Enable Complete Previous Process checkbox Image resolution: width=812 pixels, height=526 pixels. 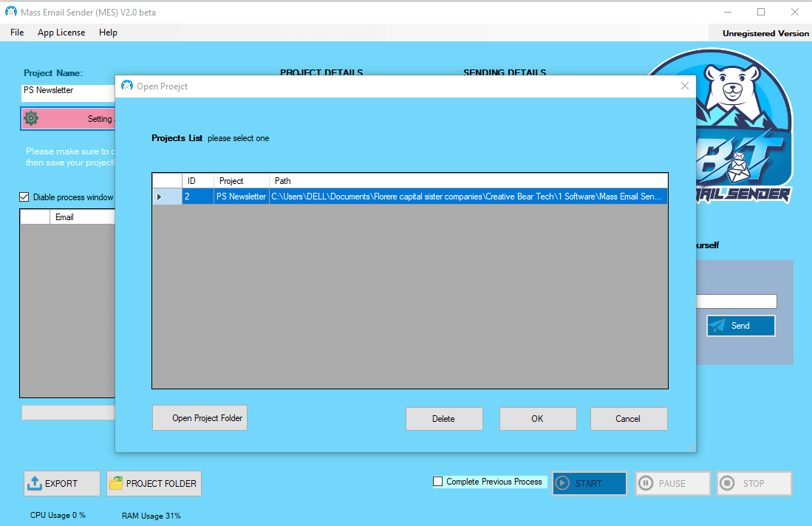(438, 482)
